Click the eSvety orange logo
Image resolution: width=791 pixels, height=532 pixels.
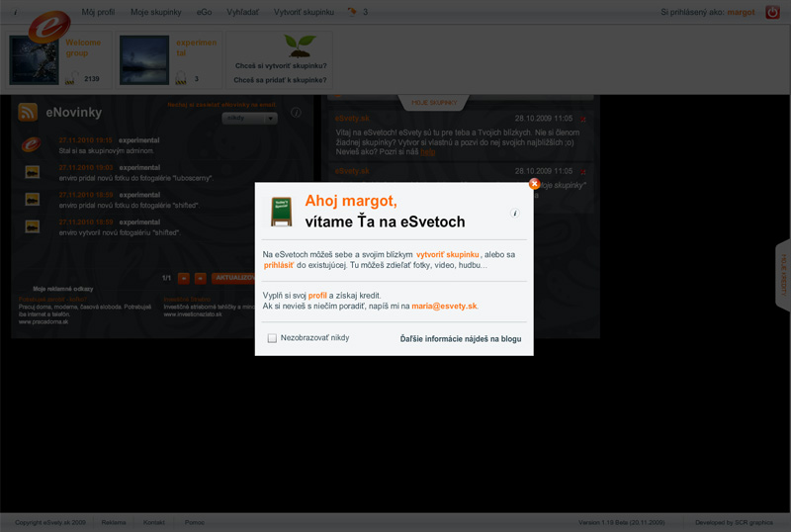tap(48, 27)
